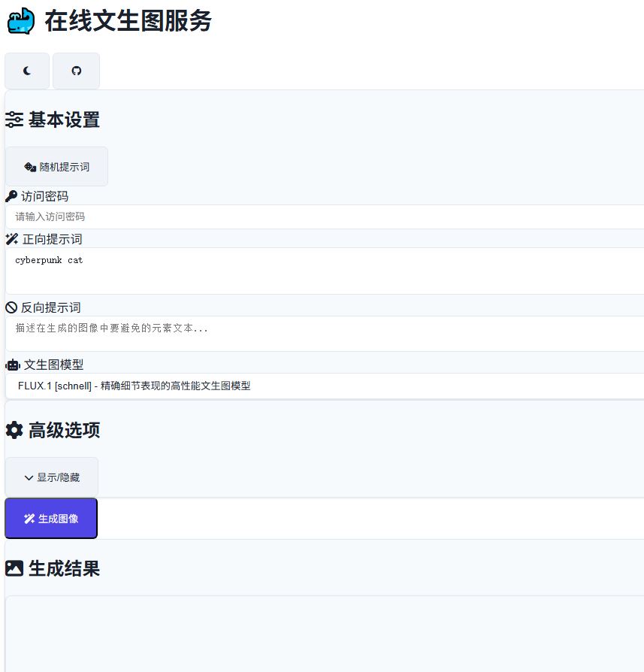Select the negative prompt text area

point(325,333)
